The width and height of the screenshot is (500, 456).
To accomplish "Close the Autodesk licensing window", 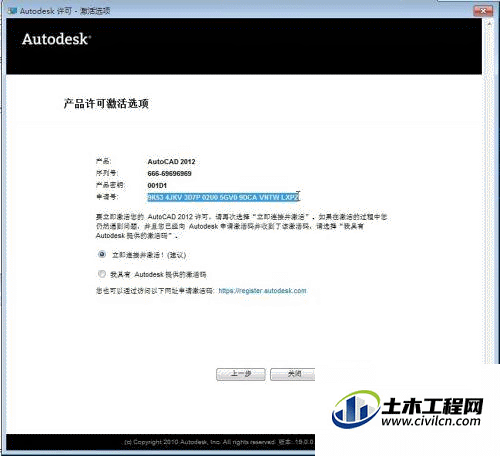I will click(483, 11).
